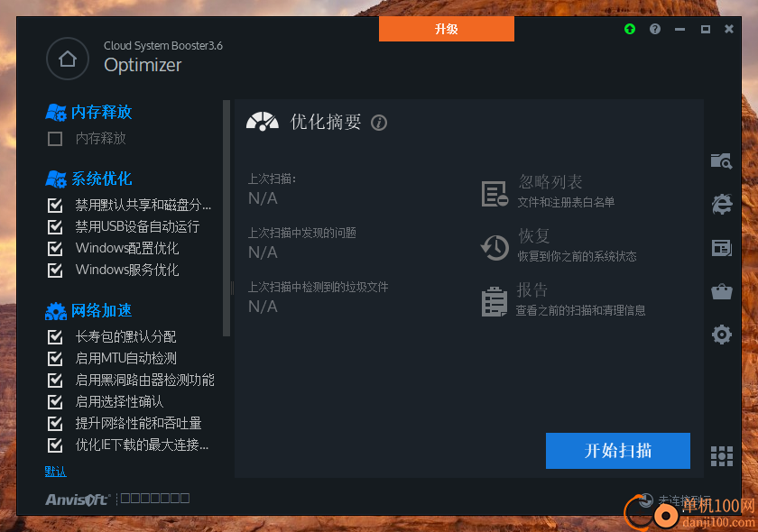Click the Anvisoft logo
This screenshot has width=758, height=532.
(x=79, y=500)
